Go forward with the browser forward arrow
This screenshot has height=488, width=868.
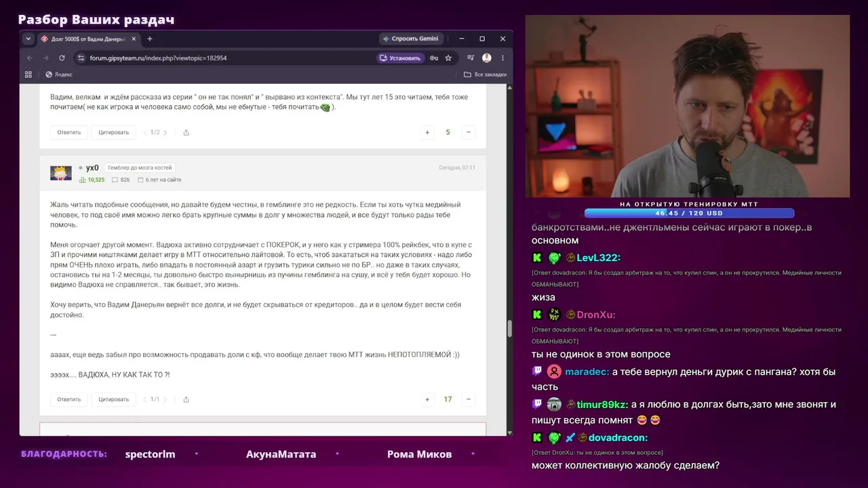[x=46, y=58]
